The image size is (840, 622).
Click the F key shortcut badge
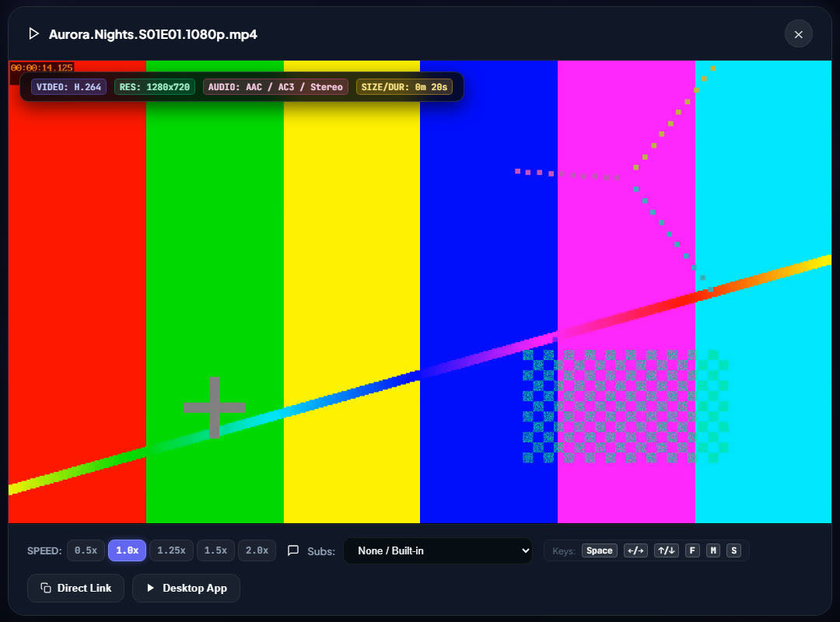[692, 550]
